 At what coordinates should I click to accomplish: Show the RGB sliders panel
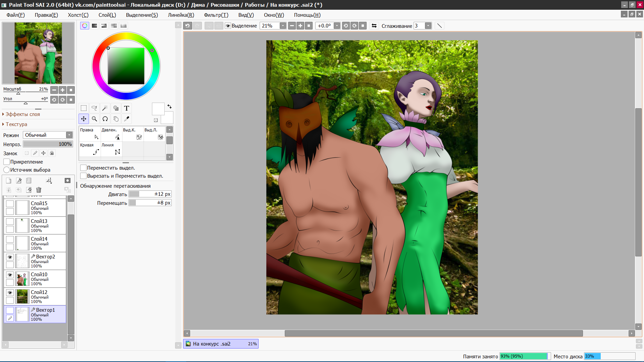tap(94, 26)
